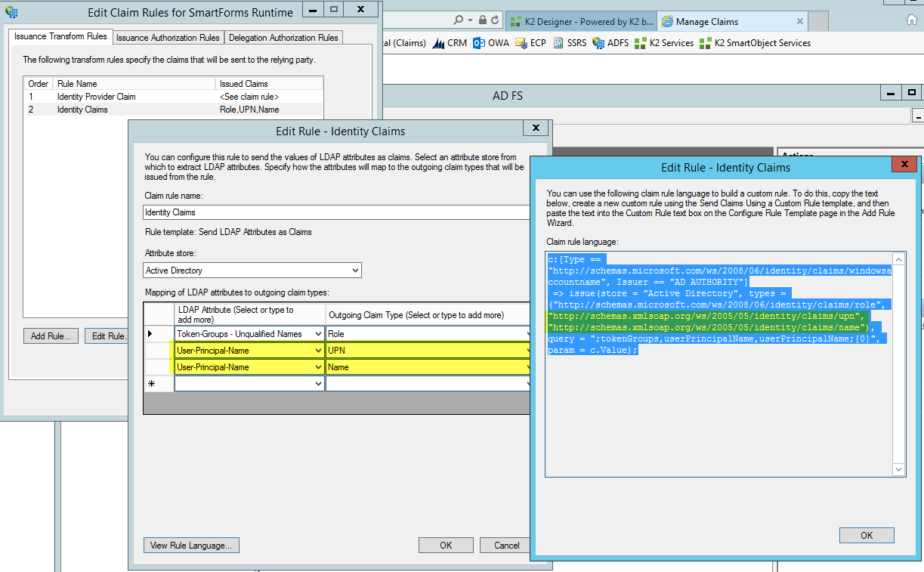
Task: Click the Add Rule button
Action: [x=51, y=336]
